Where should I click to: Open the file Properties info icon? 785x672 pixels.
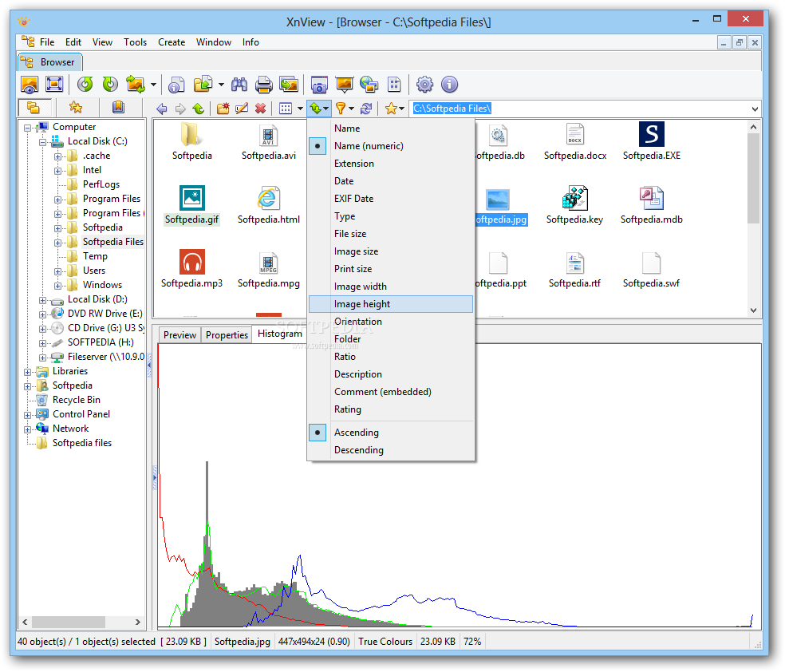coord(176,84)
